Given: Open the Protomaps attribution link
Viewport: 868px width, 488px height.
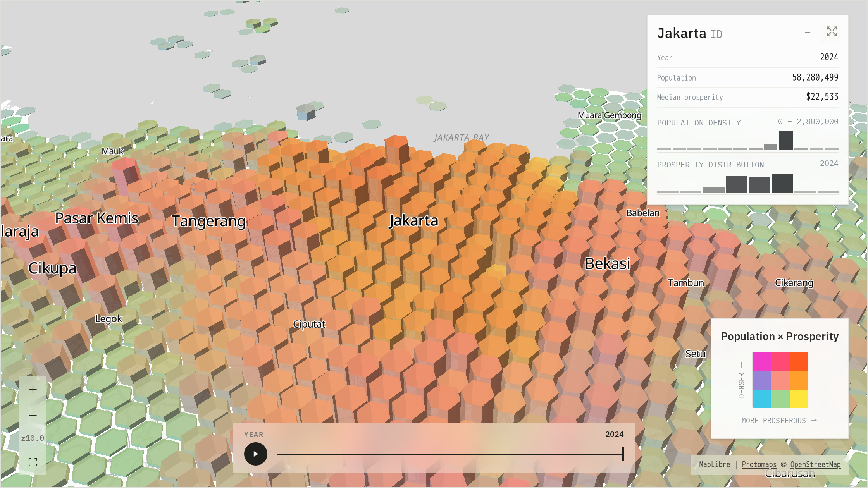Looking at the screenshot, I should point(759,464).
